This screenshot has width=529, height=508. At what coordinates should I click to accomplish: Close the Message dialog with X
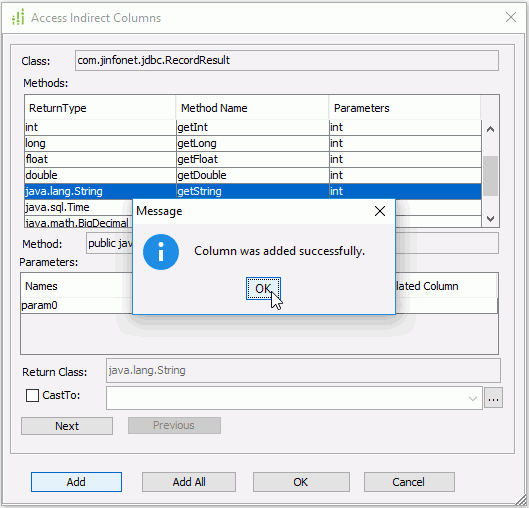coord(380,211)
